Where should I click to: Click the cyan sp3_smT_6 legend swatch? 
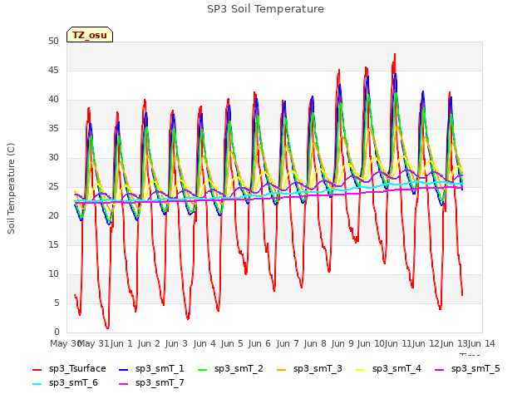pos(37,384)
